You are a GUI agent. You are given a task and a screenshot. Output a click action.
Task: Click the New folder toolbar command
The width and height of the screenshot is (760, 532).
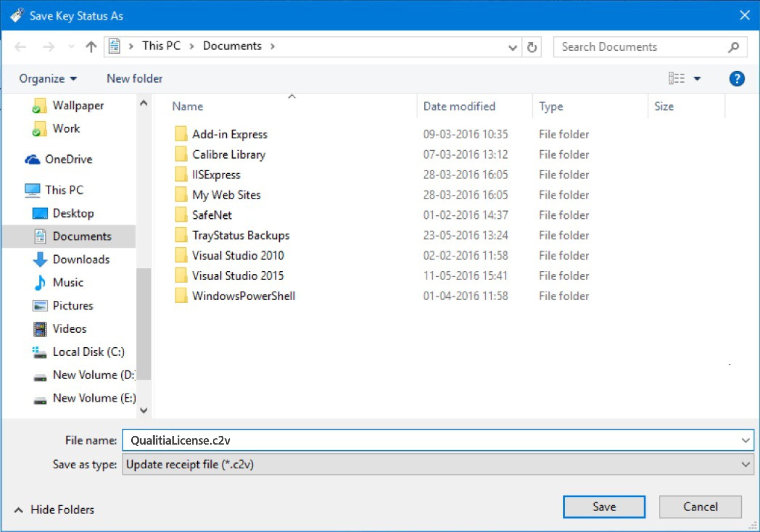point(134,79)
